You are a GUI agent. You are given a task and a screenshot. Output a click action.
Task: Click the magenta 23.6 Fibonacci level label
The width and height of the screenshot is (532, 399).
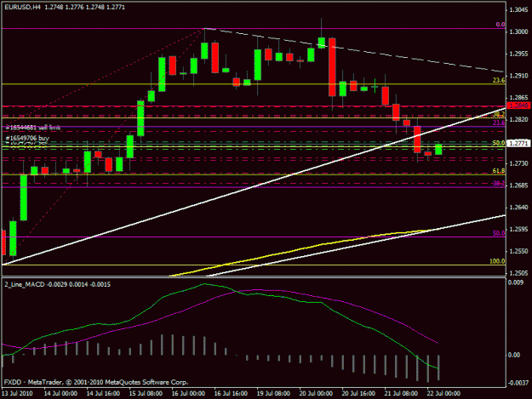point(499,123)
